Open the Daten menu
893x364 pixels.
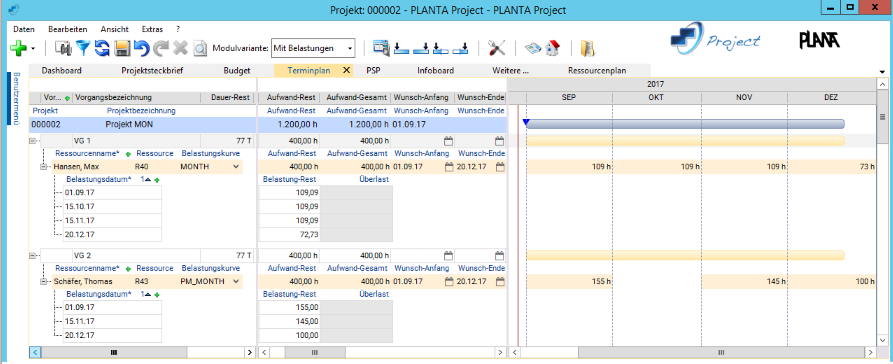pyautogui.click(x=24, y=29)
